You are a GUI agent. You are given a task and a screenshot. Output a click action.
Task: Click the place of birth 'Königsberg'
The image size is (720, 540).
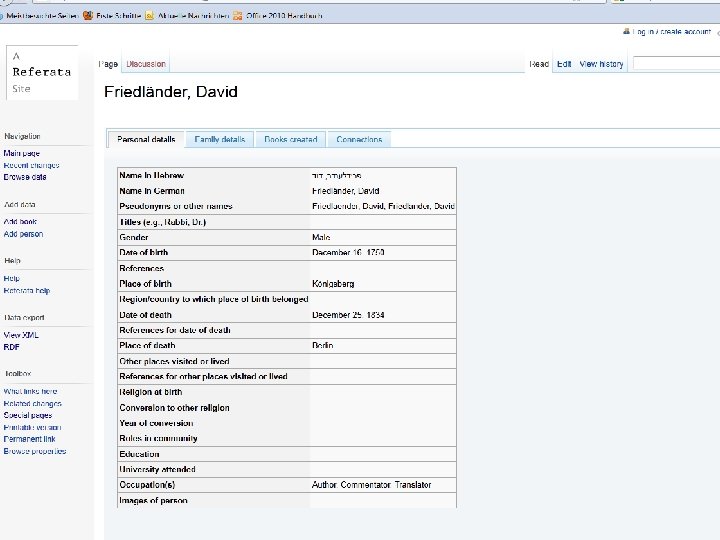pyautogui.click(x=333, y=283)
